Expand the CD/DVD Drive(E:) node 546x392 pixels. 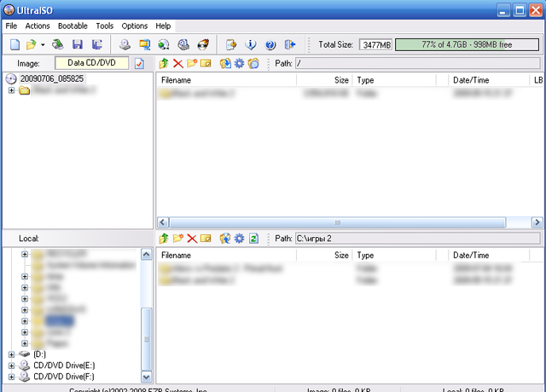pos(11,366)
